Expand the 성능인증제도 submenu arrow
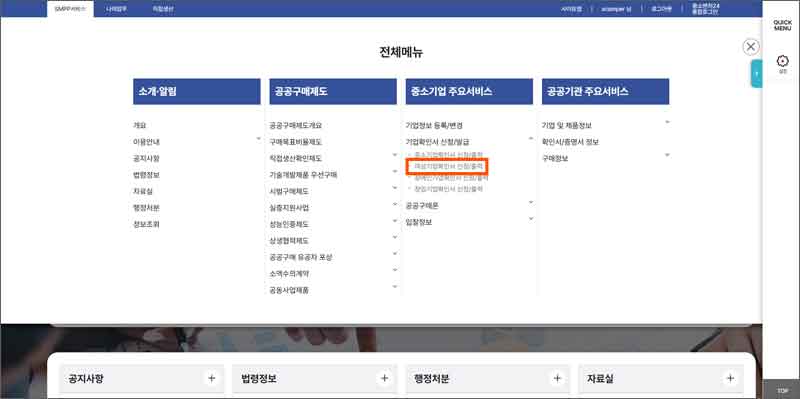 (x=394, y=221)
